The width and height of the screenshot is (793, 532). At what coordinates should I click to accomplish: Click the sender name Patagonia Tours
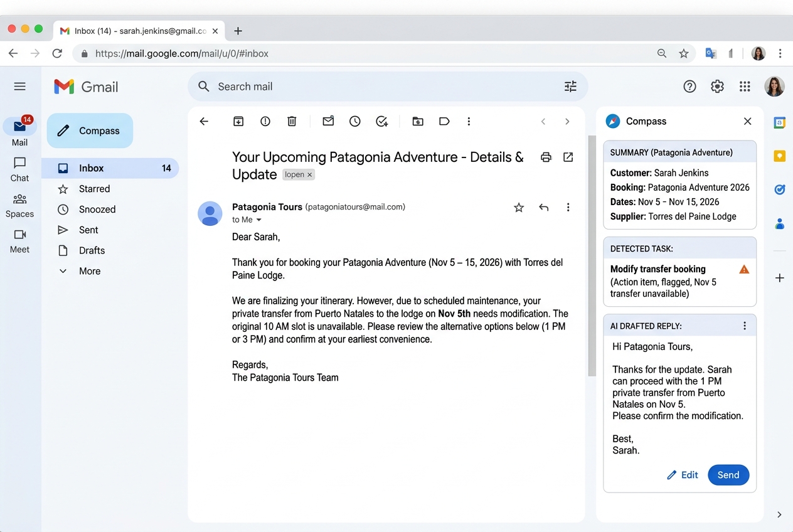coord(267,206)
